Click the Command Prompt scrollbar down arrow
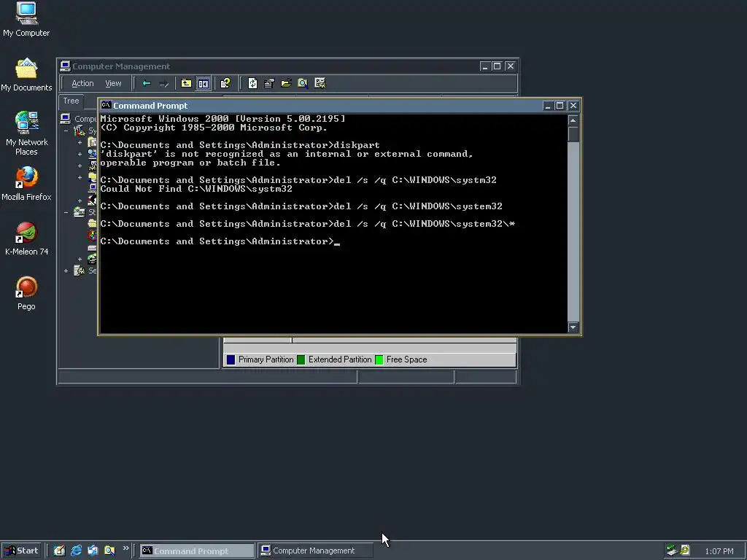 tap(573, 327)
